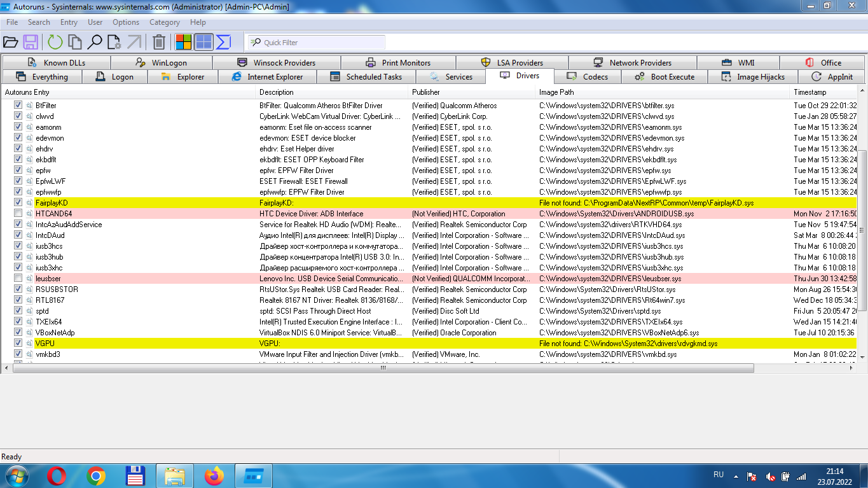This screenshot has width=868, height=488.
Task: Open the Image Hijacks tab
Action: pyautogui.click(x=753, y=77)
